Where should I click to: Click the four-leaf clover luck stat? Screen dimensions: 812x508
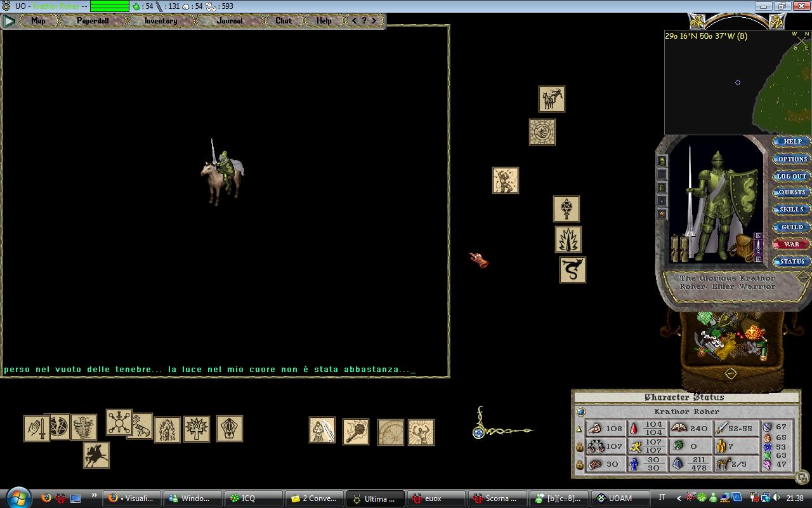point(690,446)
